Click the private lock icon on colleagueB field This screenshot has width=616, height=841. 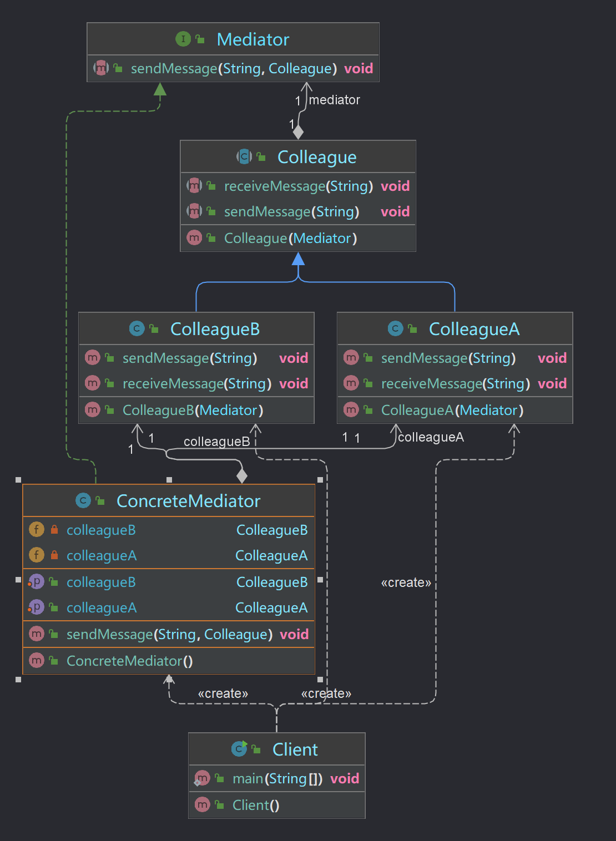(54, 530)
